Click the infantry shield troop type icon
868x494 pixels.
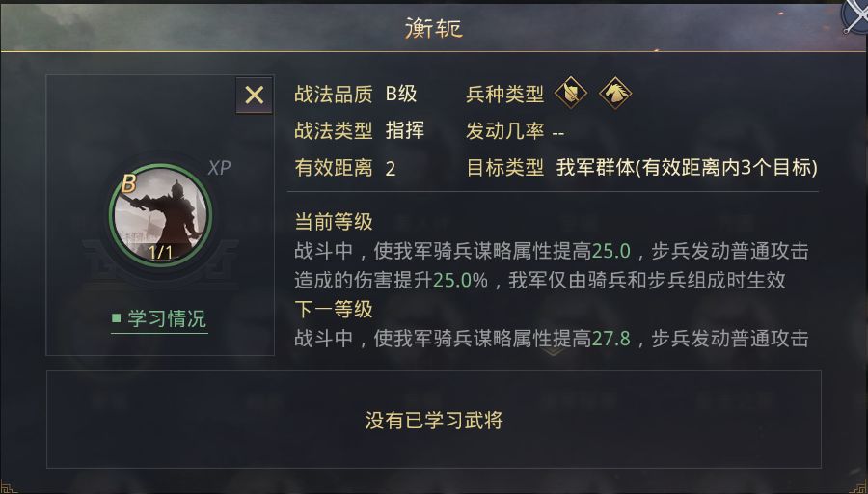pyautogui.click(x=570, y=93)
